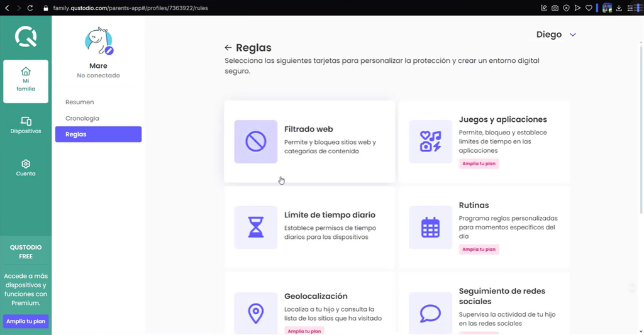The width and height of the screenshot is (644, 335).
Task: Click the browser address bar URL
Action: tap(130, 8)
